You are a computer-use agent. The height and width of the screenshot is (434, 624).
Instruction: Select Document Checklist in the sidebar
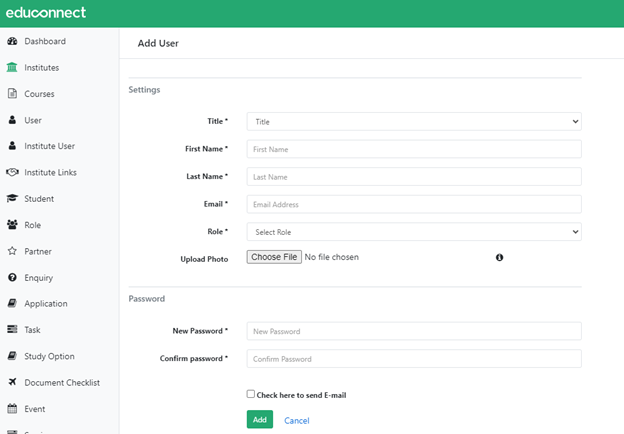click(x=62, y=382)
